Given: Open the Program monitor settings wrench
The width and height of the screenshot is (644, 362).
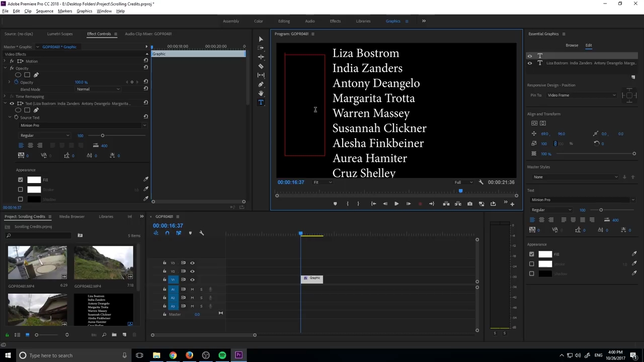Looking at the screenshot, I should [x=481, y=182].
